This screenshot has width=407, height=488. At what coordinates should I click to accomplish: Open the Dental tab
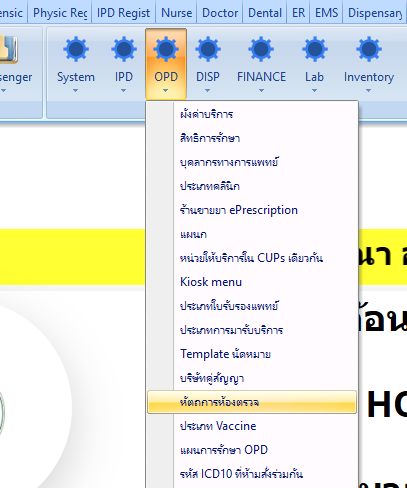[265, 13]
